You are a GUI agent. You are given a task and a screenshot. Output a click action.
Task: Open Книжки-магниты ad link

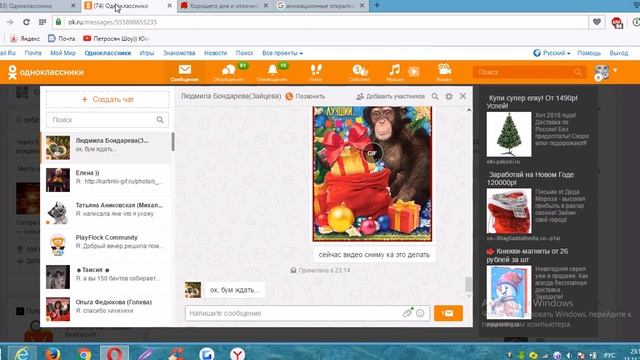click(x=527, y=255)
